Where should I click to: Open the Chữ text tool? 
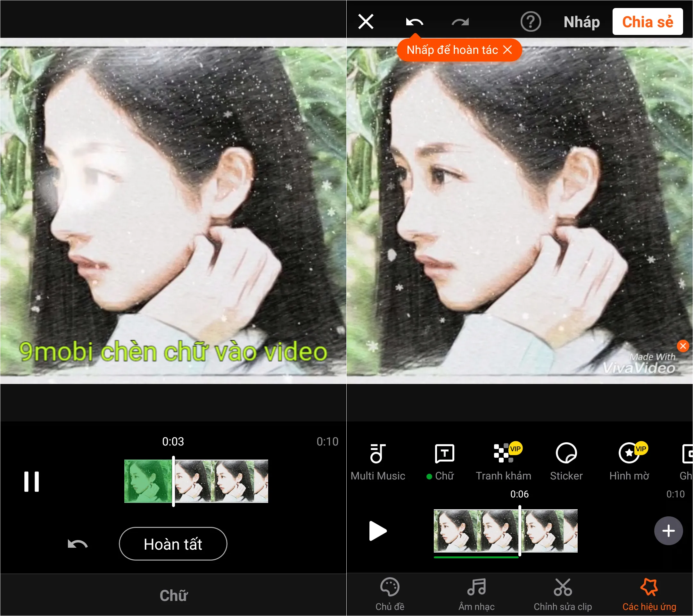[x=444, y=462]
